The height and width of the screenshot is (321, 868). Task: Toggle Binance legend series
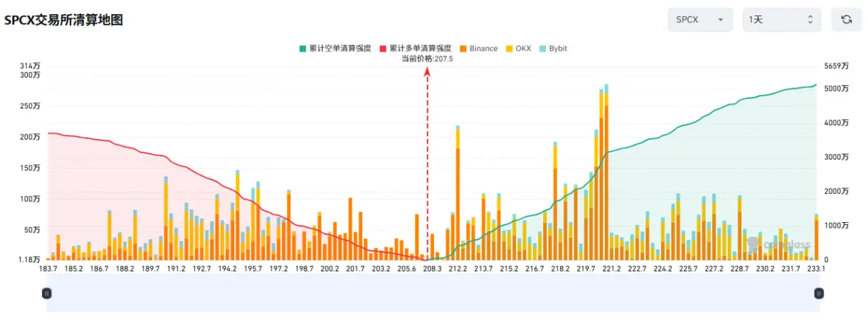(x=478, y=49)
